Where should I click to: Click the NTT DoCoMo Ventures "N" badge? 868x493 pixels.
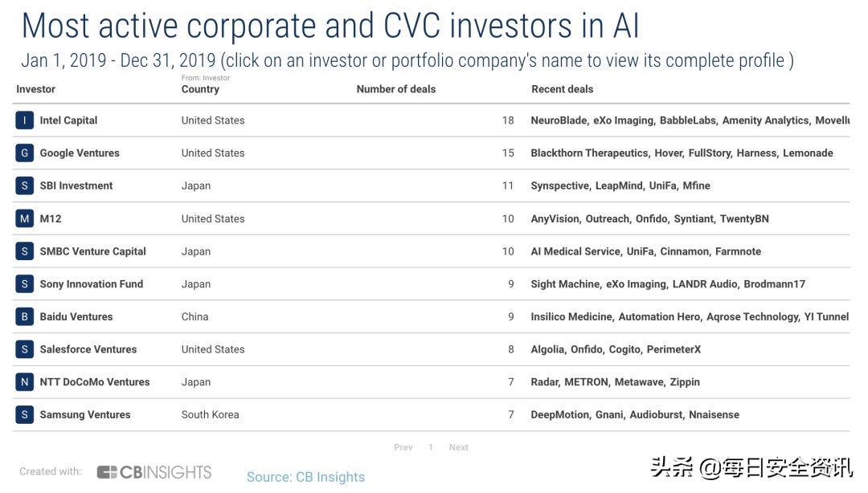25,382
